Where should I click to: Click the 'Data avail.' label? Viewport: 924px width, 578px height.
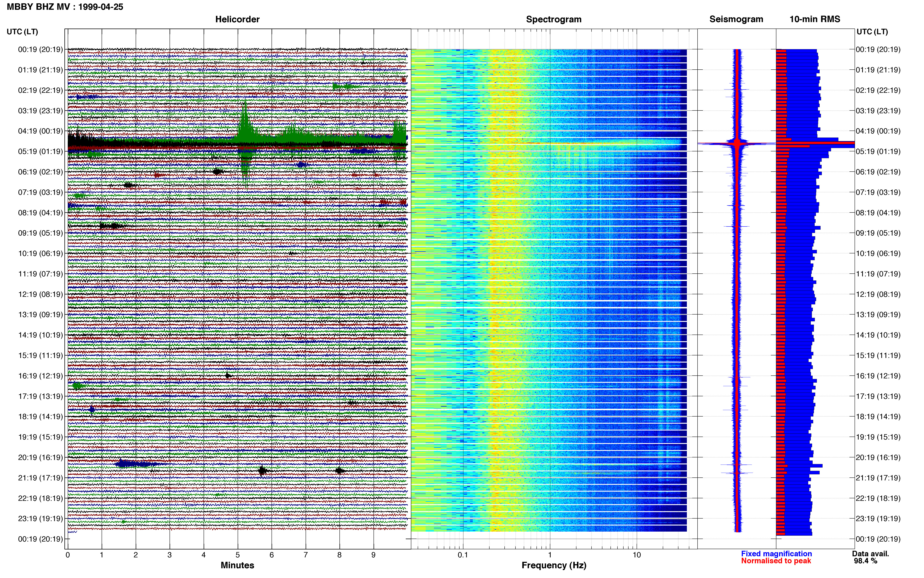click(x=870, y=554)
